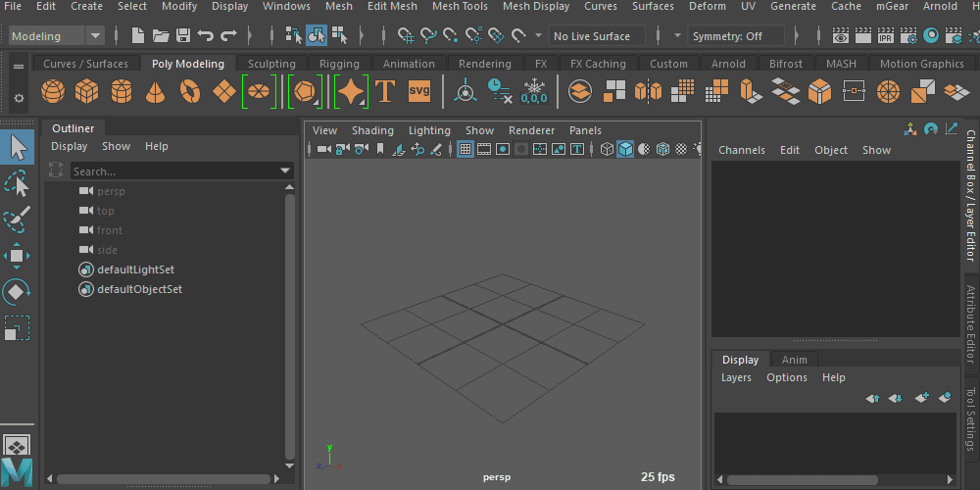
Task: Select the polygon Type text tool
Action: point(385,93)
